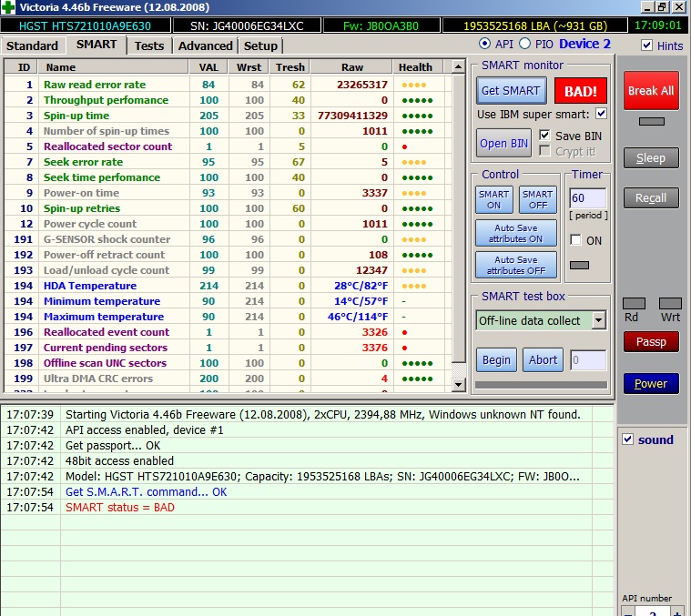This screenshot has height=616, width=691.
Task: Abort the SMART test
Action: [543, 360]
